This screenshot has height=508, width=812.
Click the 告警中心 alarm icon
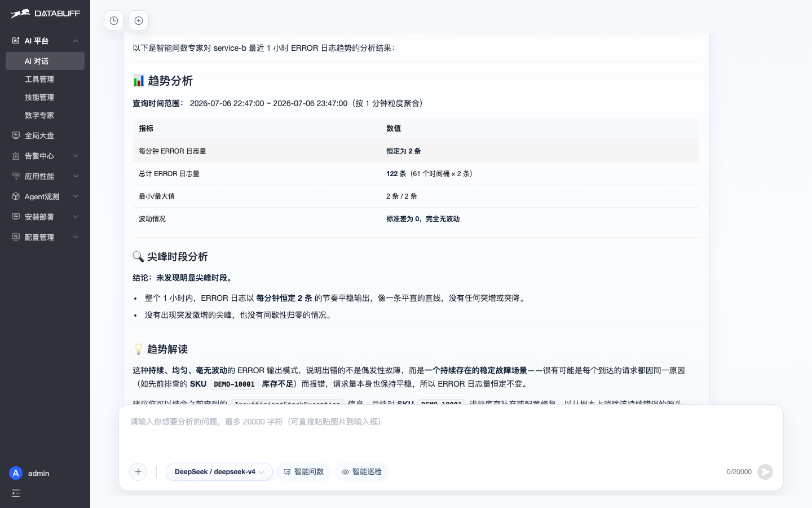(16, 156)
